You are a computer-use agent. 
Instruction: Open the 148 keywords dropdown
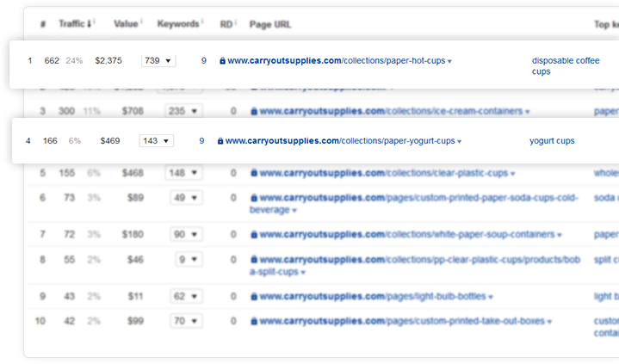(x=183, y=173)
